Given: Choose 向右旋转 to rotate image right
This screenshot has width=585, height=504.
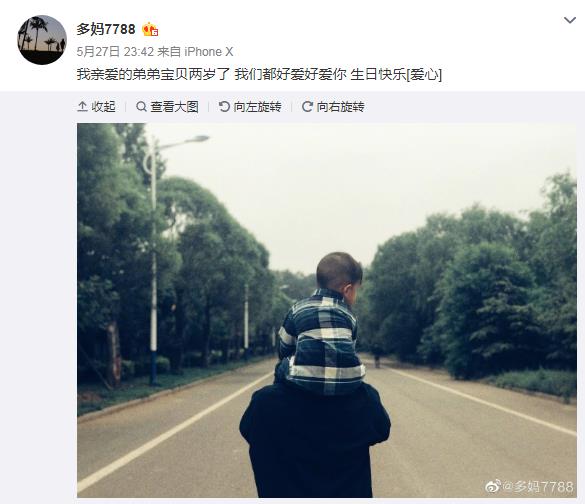Looking at the screenshot, I should (333, 107).
